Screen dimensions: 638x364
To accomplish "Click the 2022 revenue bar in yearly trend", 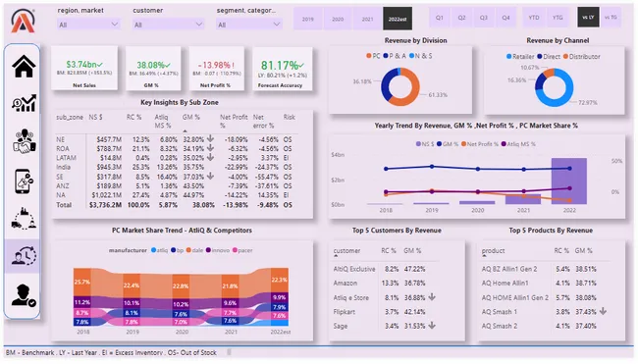I will point(569,181).
